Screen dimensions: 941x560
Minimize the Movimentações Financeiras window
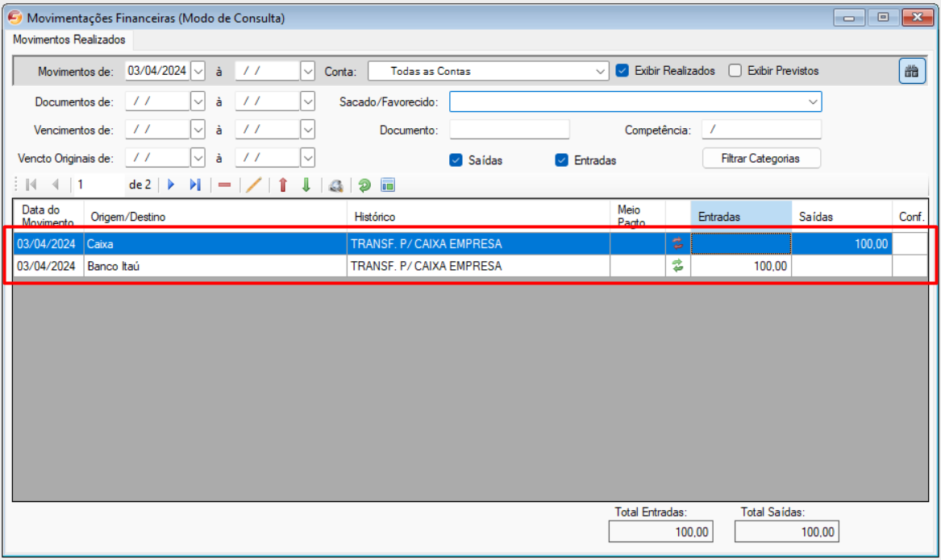[848, 18]
